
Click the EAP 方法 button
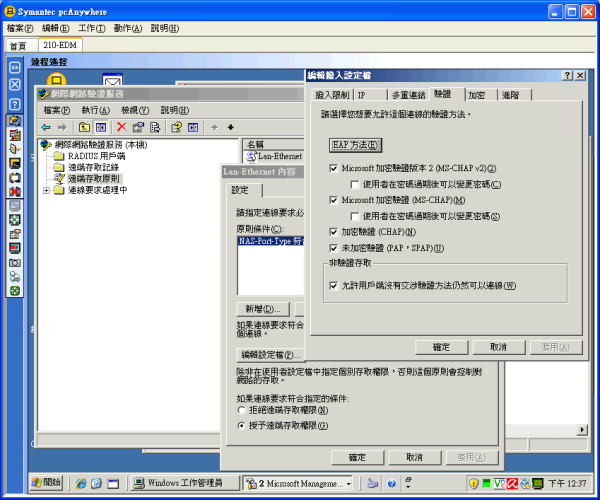pyautogui.click(x=355, y=145)
